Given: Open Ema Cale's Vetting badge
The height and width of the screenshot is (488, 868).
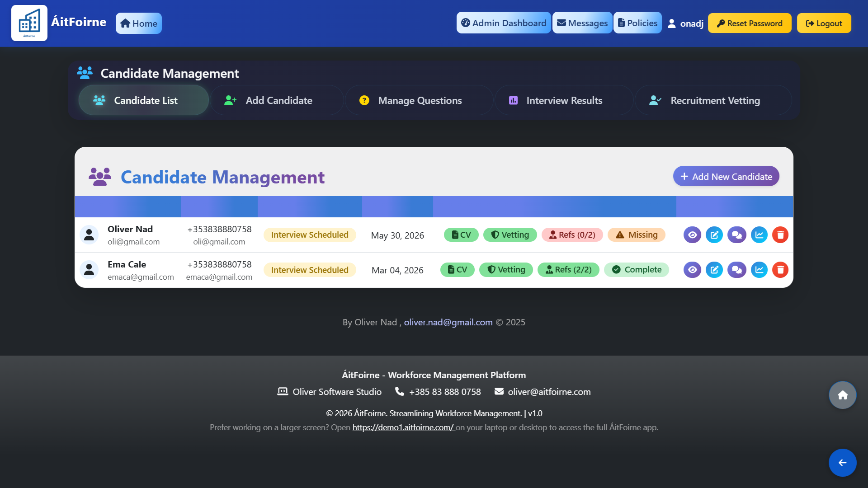Looking at the screenshot, I should pyautogui.click(x=506, y=270).
